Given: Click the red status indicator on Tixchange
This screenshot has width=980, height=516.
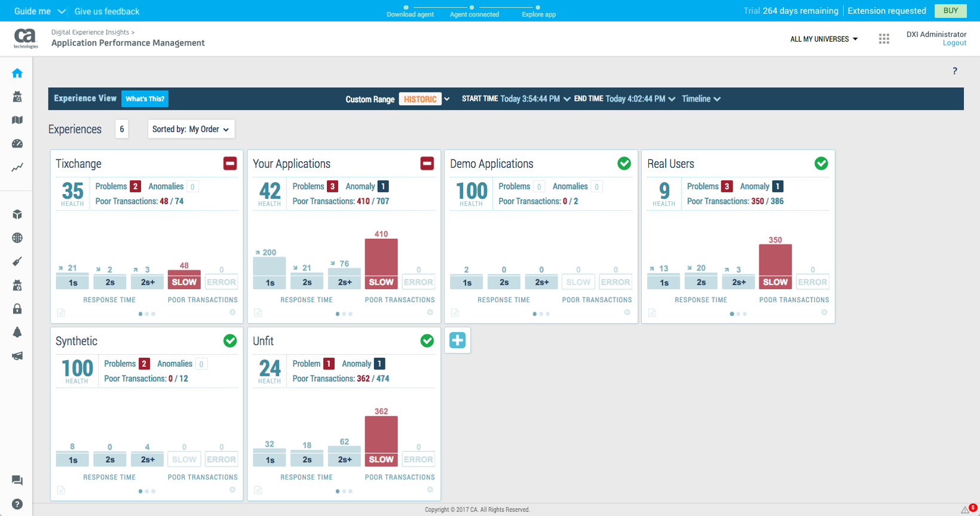Looking at the screenshot, I should pos(230,164).
